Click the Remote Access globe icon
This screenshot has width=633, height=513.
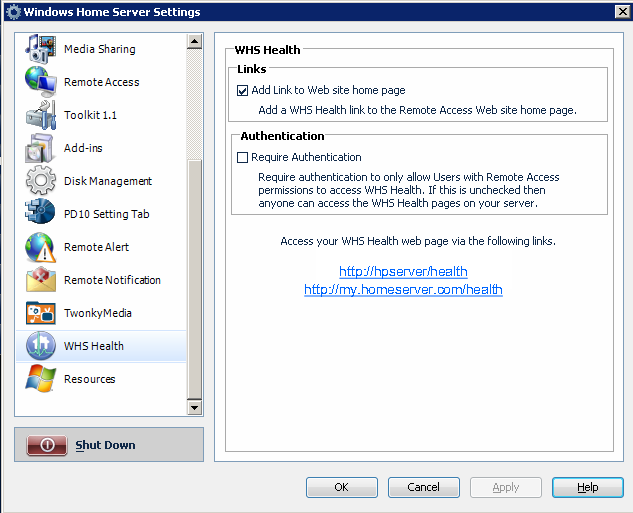pos(40,82)
